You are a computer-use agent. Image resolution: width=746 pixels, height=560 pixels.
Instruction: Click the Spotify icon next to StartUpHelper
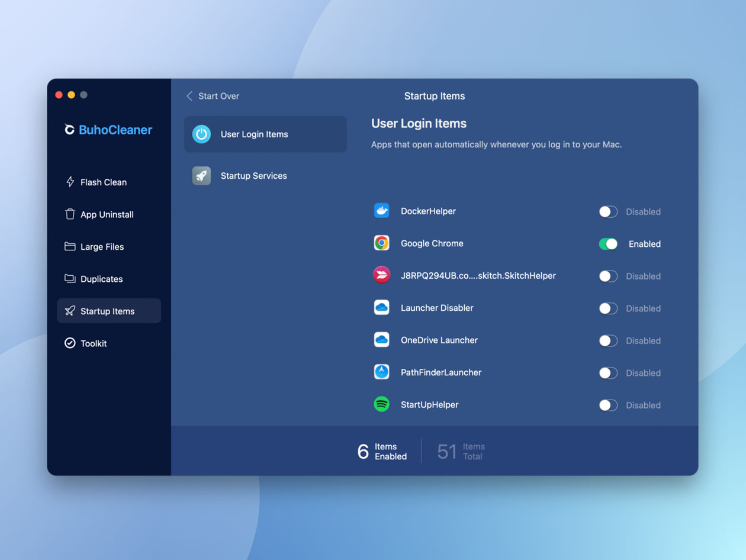[x=381, y=404]
